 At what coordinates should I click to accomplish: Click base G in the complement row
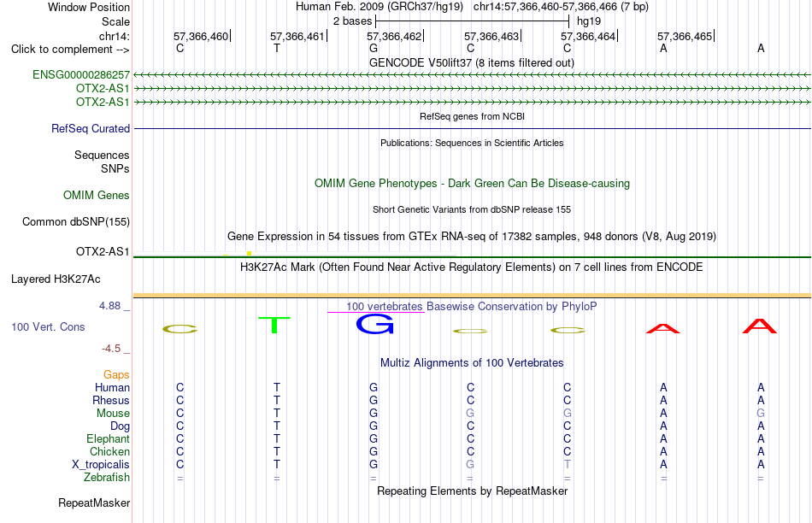click(374, 48)
